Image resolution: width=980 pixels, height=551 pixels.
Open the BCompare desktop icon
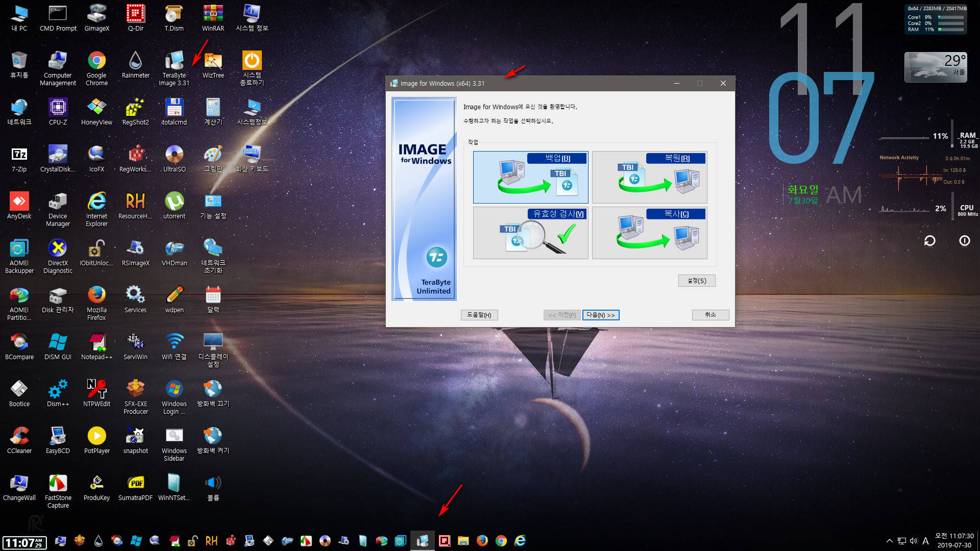coord(19,346)
